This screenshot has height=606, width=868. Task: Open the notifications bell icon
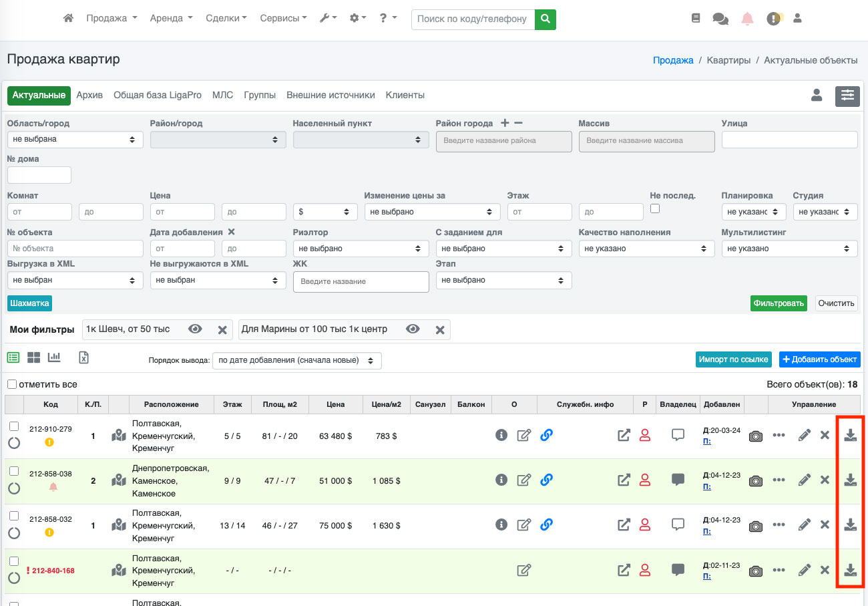pos(747,19)
